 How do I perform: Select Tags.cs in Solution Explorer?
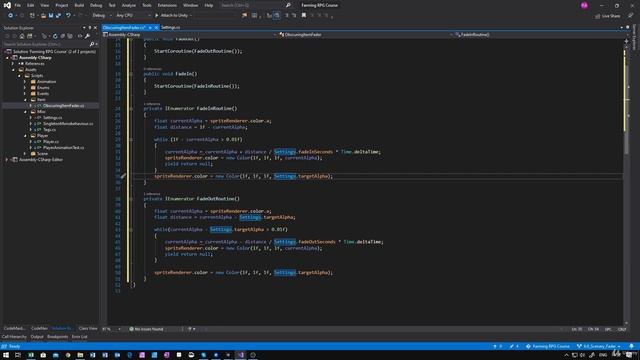pos(49,129)
